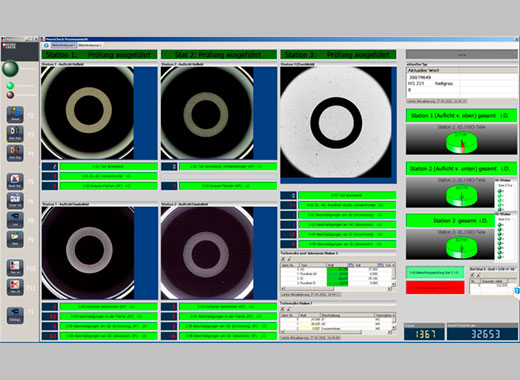Open Station 1 bright-field camera image at top left
This screenshot has height=380, width=520.
pyautogui.click(x=87, y=113)
